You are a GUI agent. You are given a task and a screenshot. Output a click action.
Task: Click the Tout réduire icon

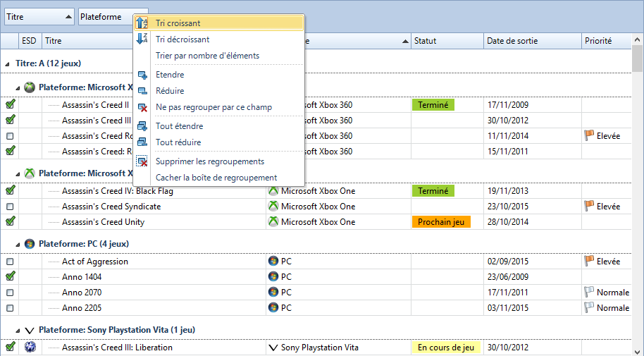point(142,142)
